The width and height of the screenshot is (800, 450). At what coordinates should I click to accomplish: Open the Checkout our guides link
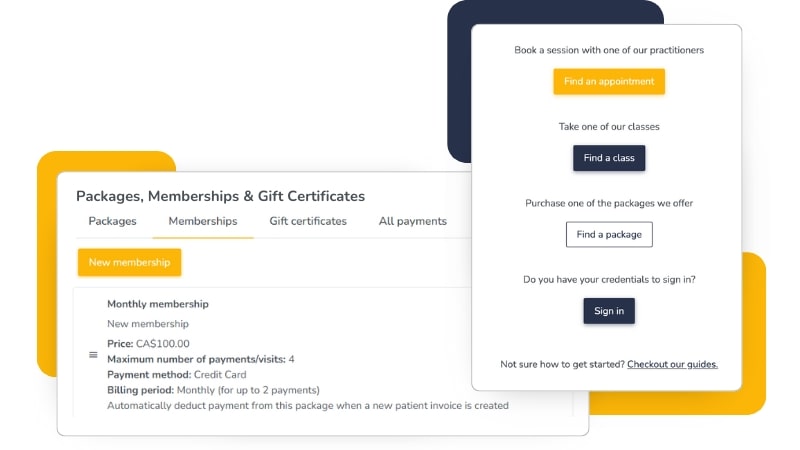click(x=672, y=364)
